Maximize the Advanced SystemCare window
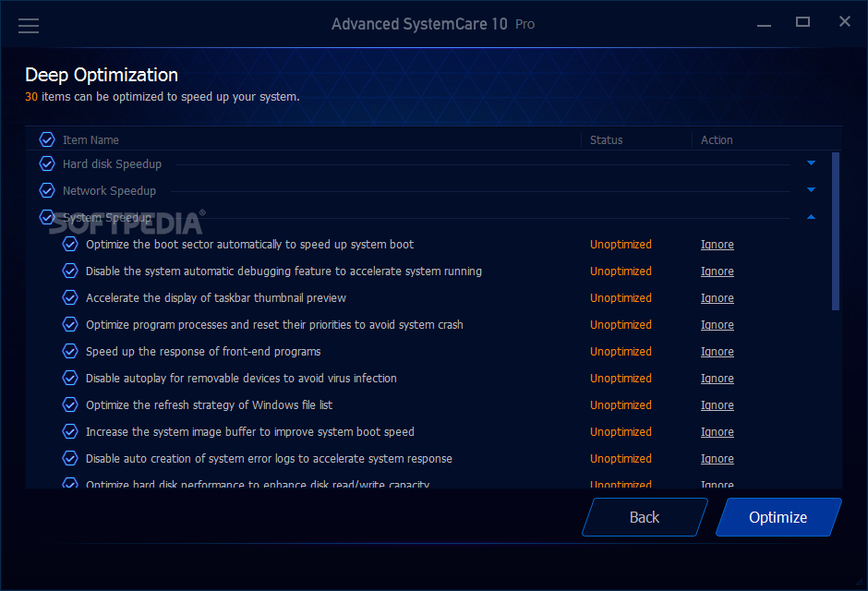 [x=802, y=22]
